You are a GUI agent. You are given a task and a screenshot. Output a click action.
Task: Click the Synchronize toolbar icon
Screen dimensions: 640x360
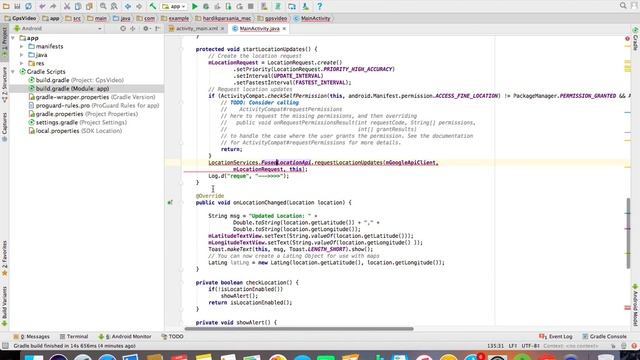pyautogui.click(x=29, y=6)
